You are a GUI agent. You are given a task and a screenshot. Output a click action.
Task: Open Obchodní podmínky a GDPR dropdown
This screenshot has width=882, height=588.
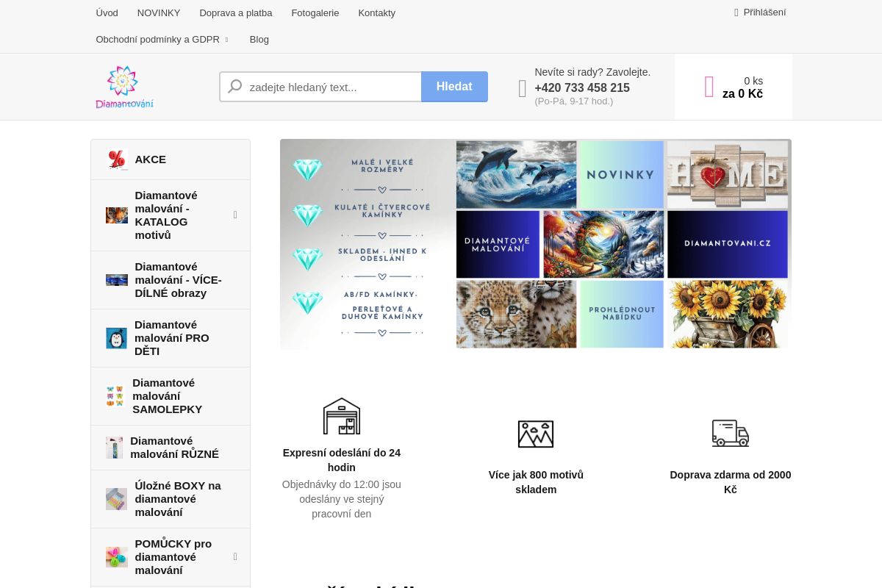[162, 40]
